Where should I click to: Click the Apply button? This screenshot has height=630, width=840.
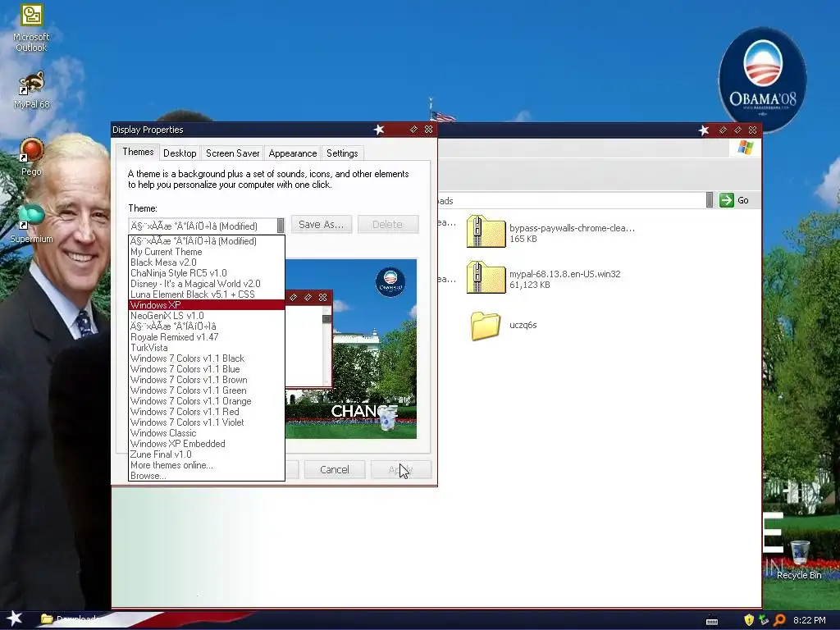400,469
